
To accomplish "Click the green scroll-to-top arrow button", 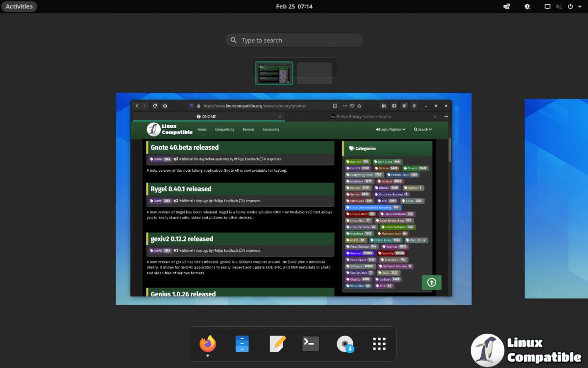I will [x=431, y=282].
